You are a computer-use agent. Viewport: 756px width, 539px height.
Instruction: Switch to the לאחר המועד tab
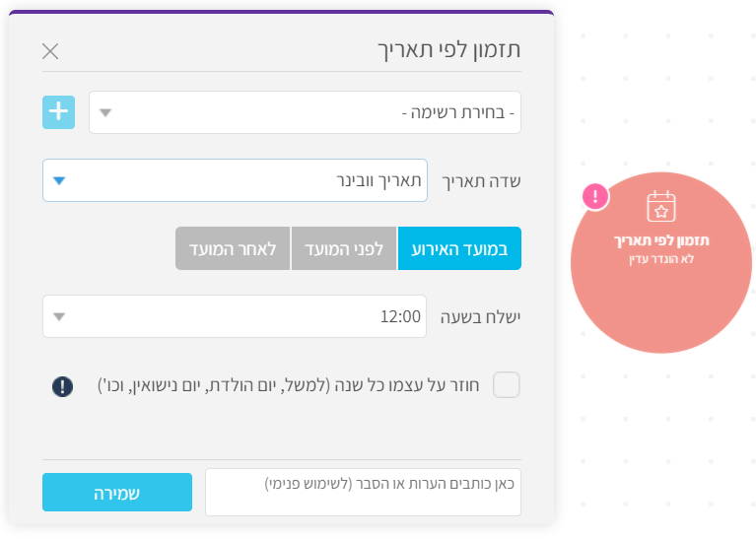click(x=233, y=248)
